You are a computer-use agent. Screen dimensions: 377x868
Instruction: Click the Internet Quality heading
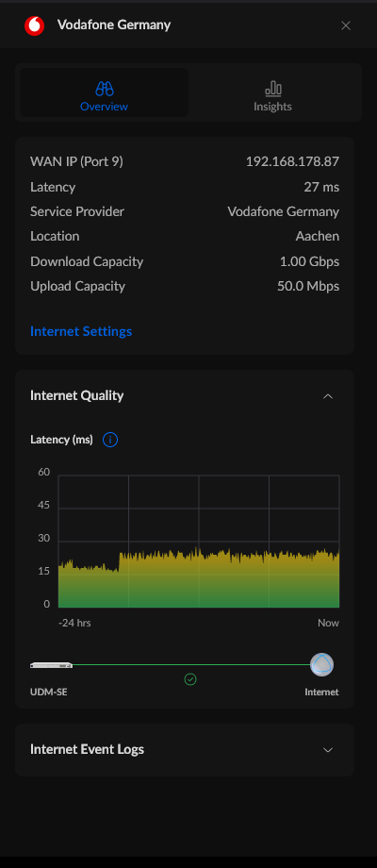click(77, 396)
